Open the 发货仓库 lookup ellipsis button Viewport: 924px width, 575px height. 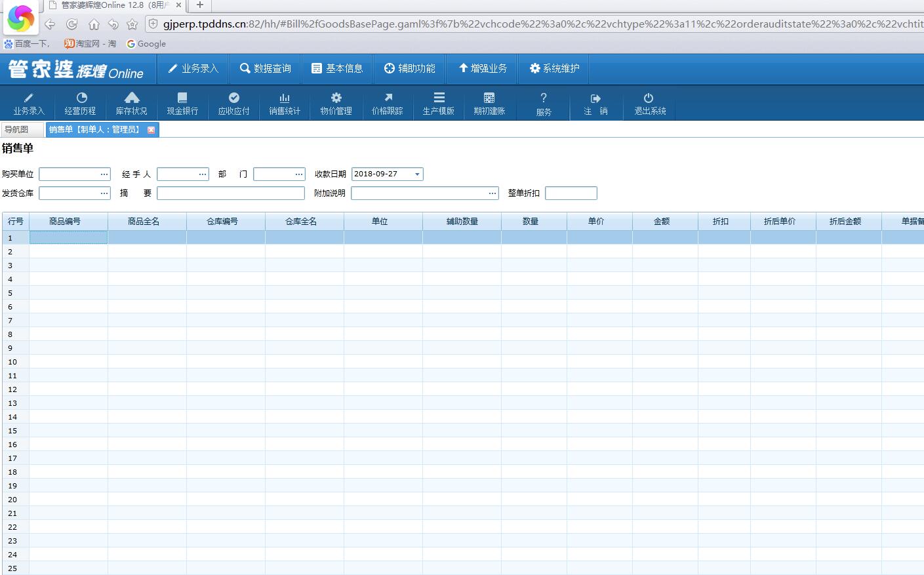click(104, 193)
